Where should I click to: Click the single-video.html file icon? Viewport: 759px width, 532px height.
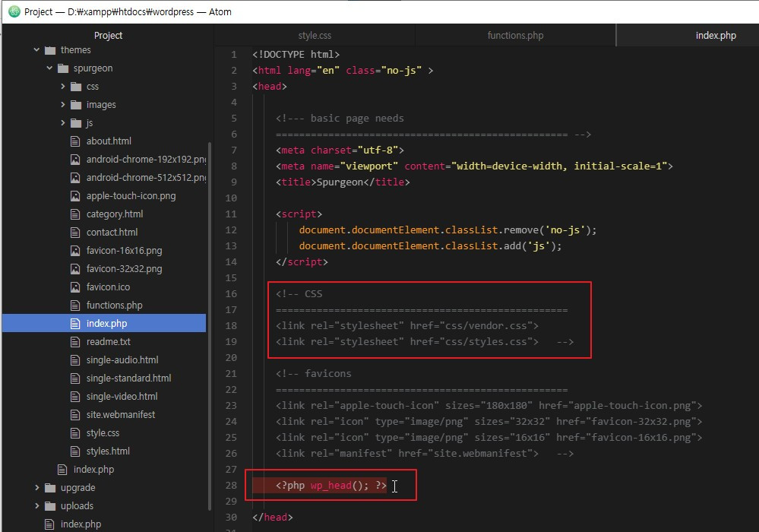click(75, 397)
